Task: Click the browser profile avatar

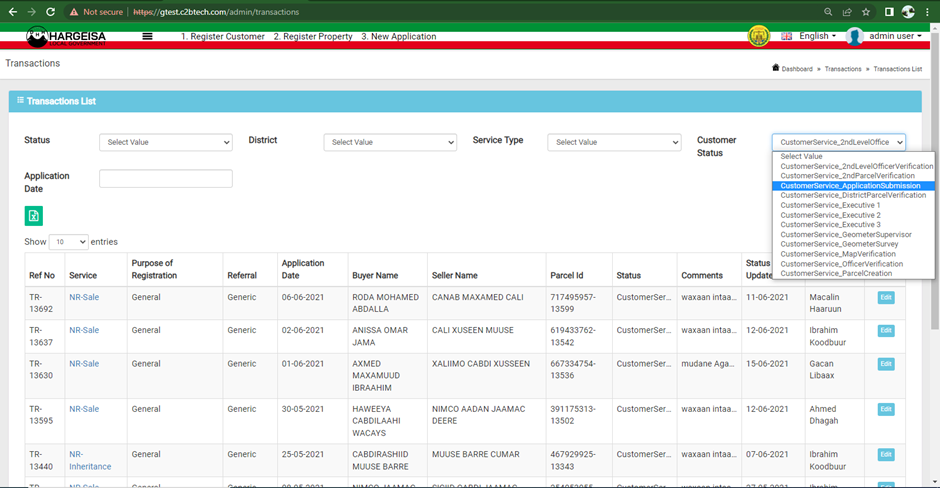Action: [908, 12]
